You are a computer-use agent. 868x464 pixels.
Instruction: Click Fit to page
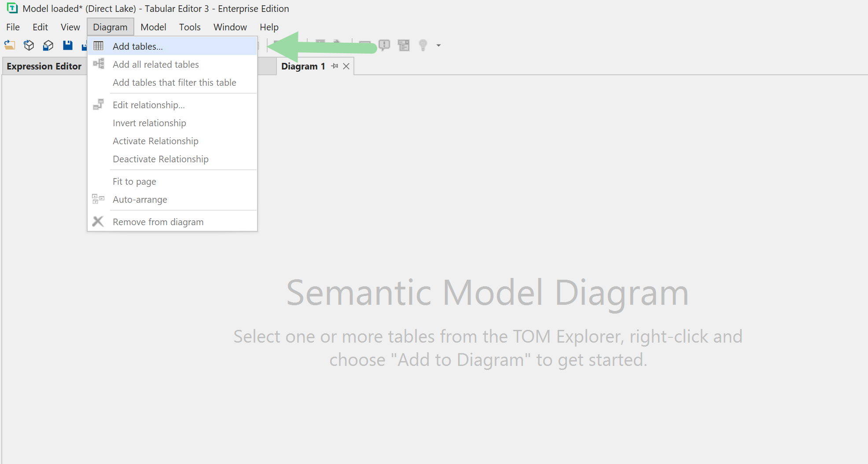point(134,181)
